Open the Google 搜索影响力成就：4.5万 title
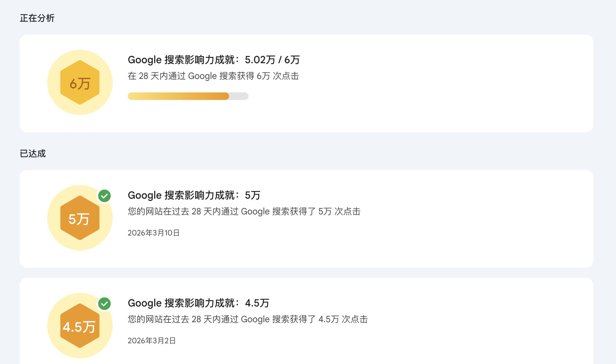This screenshot has height=364, width=616. pyautogui.click(x=198, y=303)
